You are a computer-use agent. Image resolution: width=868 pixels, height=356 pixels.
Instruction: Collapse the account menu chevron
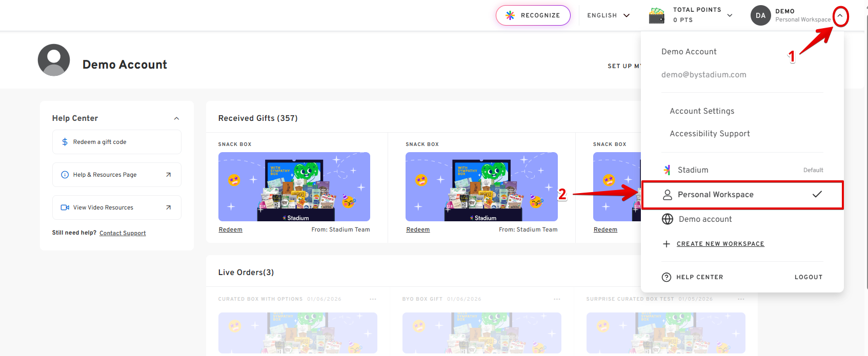click(x=840, y=16)
